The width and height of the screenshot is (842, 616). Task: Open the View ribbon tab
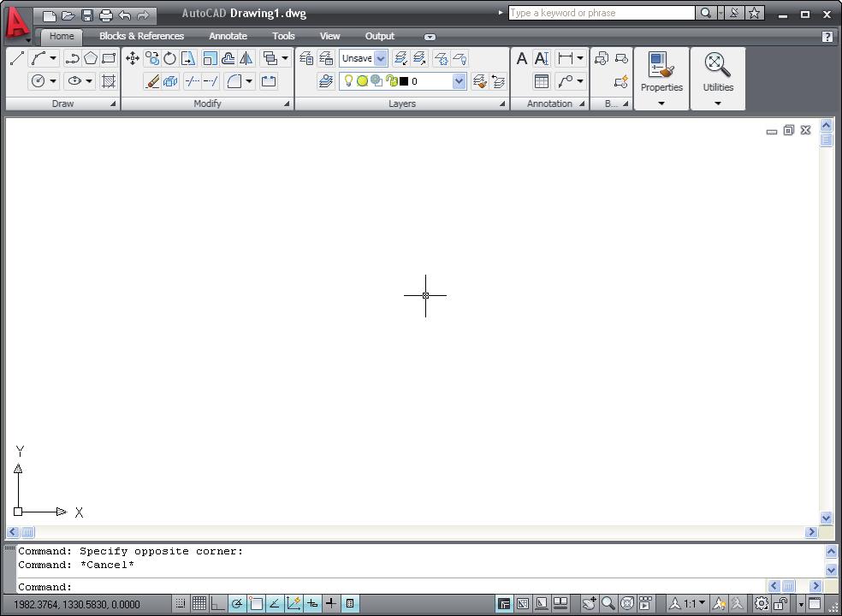tap(329, 36)
